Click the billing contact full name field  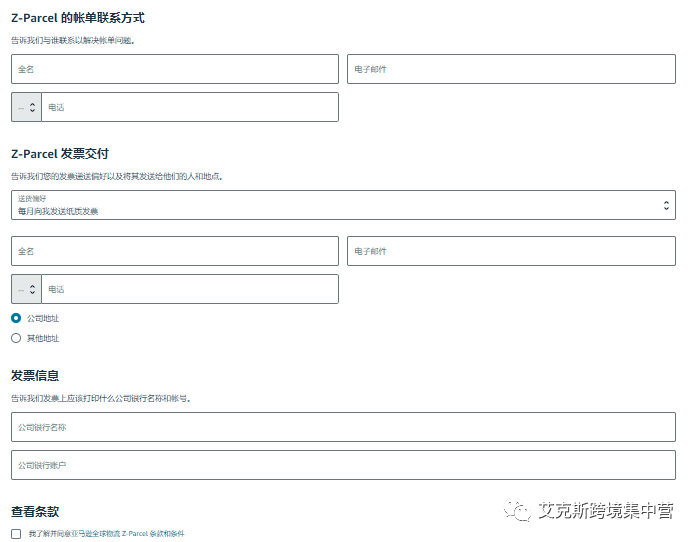pyautogui.click(x=175, y=69)
